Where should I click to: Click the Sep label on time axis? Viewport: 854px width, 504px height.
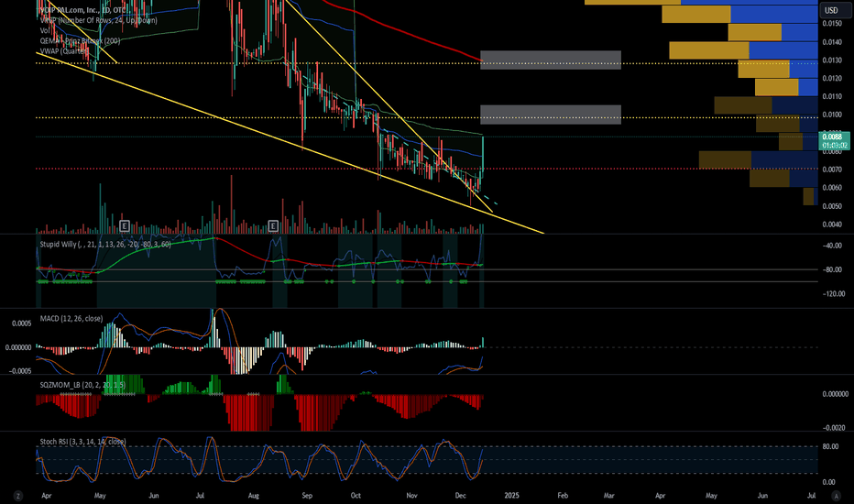(x=307, y=496)
